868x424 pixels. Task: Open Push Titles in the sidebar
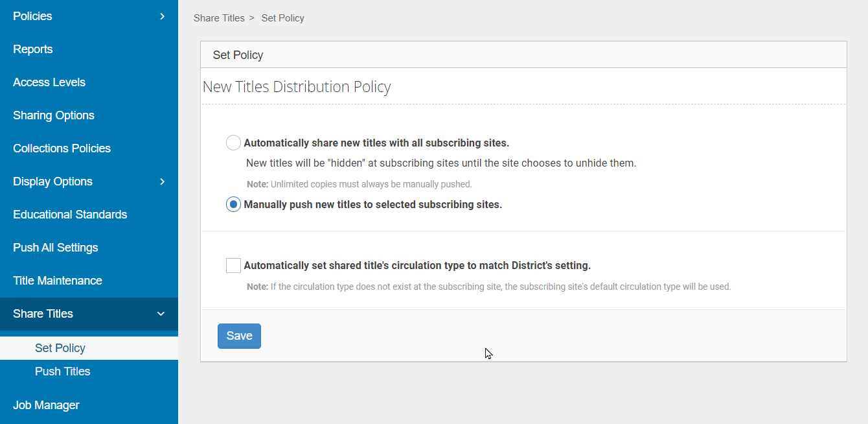(62, 371)
